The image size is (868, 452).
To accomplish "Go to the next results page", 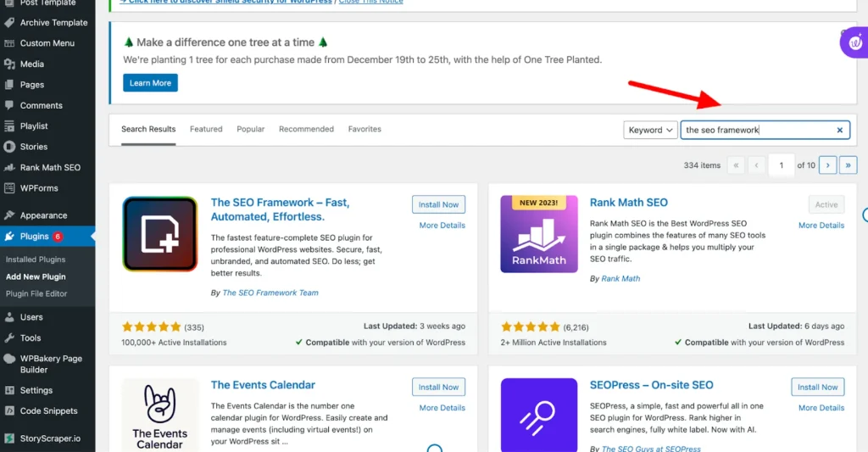I will coord(827,165).
